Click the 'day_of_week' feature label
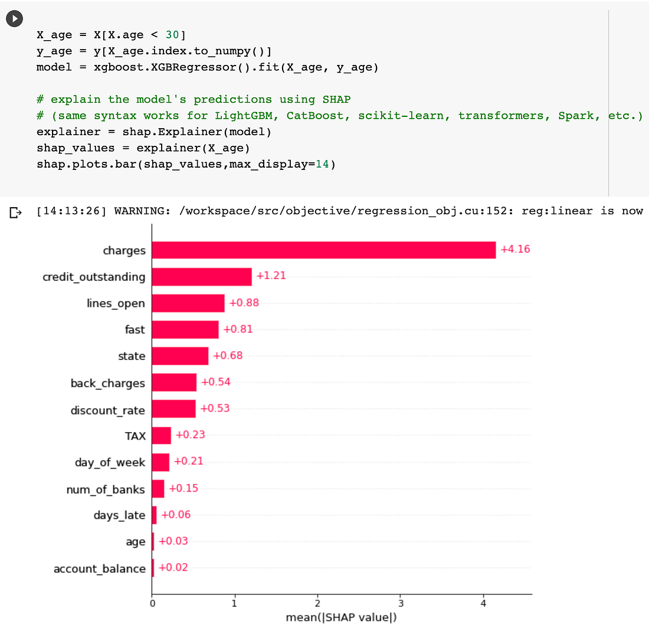 (x=110, y=463)
